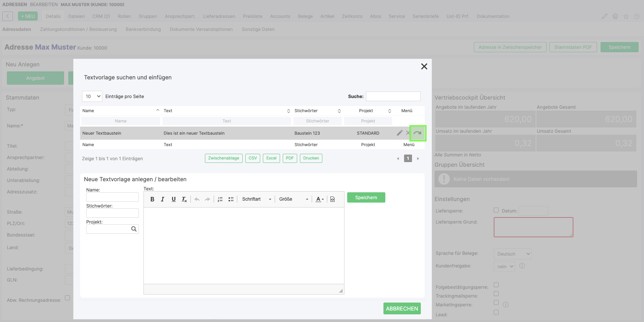Open the source code view icon

332,199
